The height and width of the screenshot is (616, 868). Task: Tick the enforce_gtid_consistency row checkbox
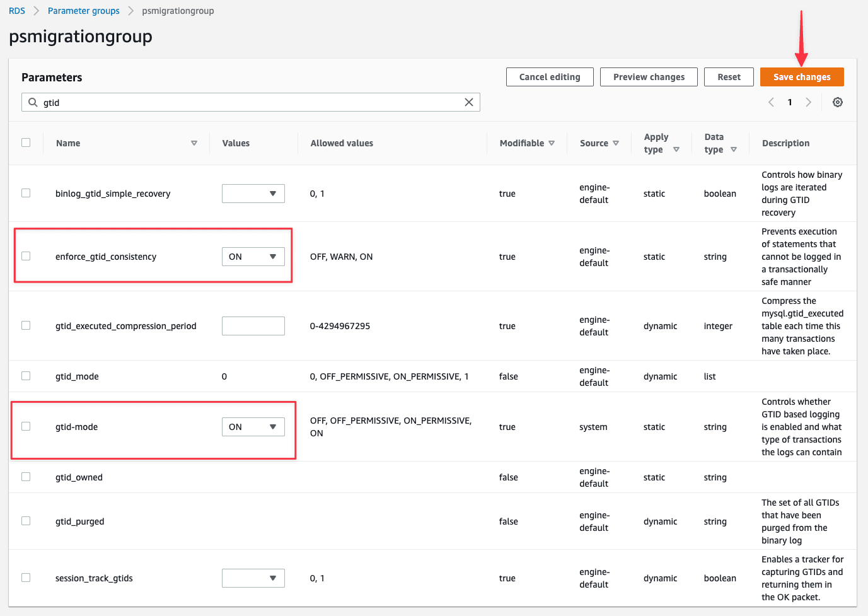[26, 256]
